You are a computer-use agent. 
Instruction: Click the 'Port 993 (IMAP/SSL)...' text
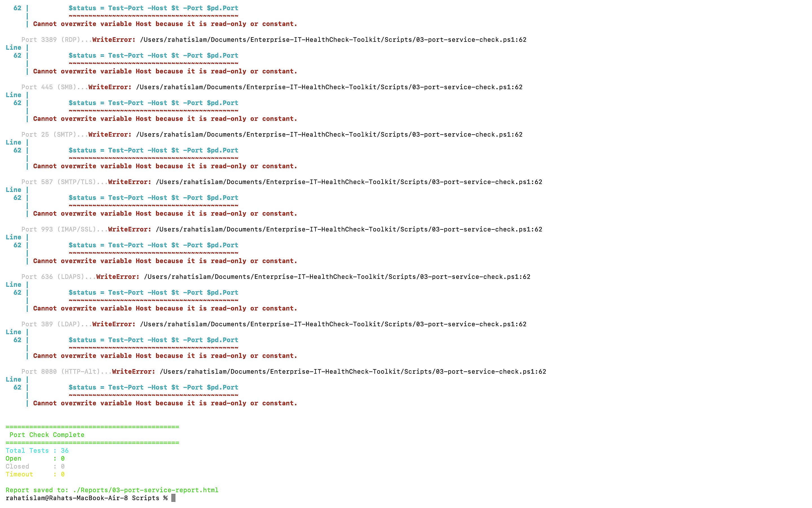click(64, 229)
